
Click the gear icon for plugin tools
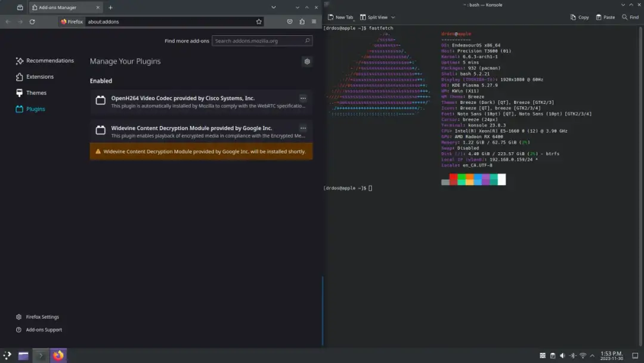pyautogui.click(x=306, y=61)
